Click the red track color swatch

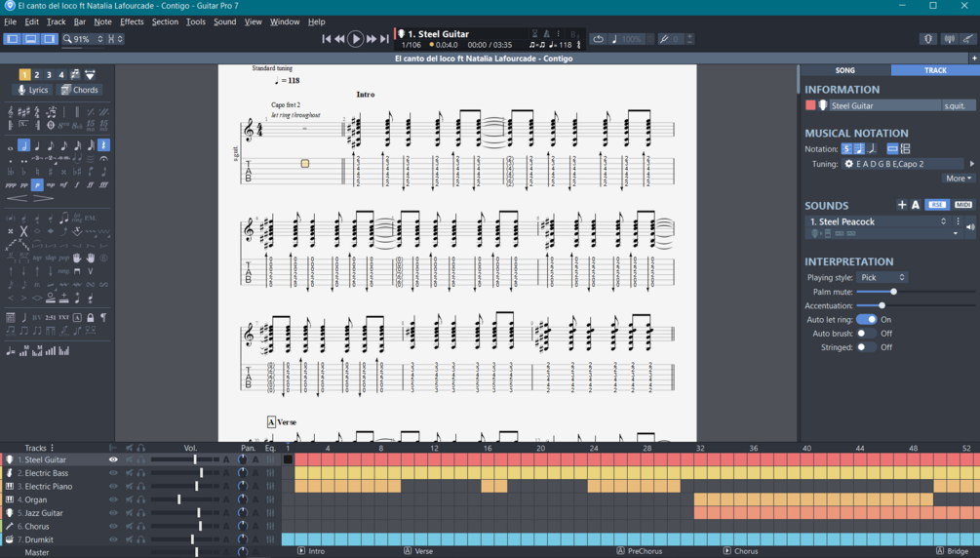pyautogui.click(x=810, y=105)
